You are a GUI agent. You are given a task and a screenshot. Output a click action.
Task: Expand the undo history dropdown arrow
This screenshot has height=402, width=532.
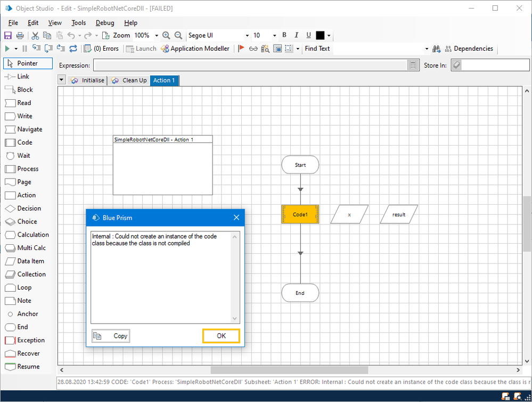tap(80, 35)
